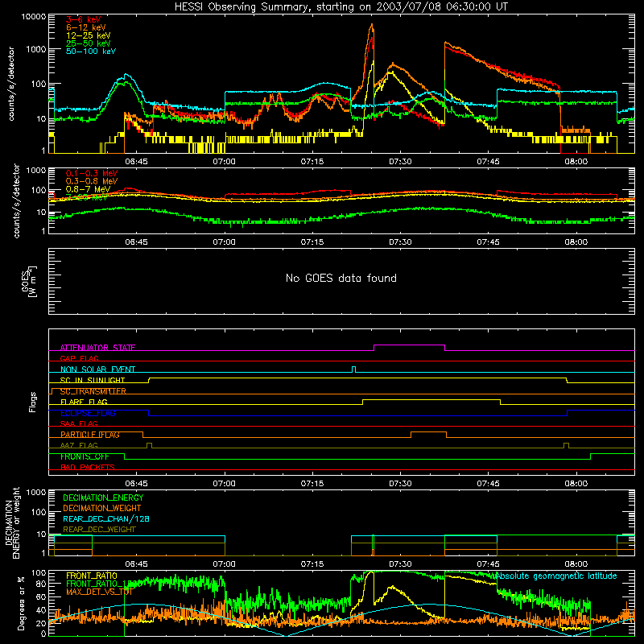Click the GOES [W m-2] axis label
644x644 pixels.
click(x=29, y=281)
